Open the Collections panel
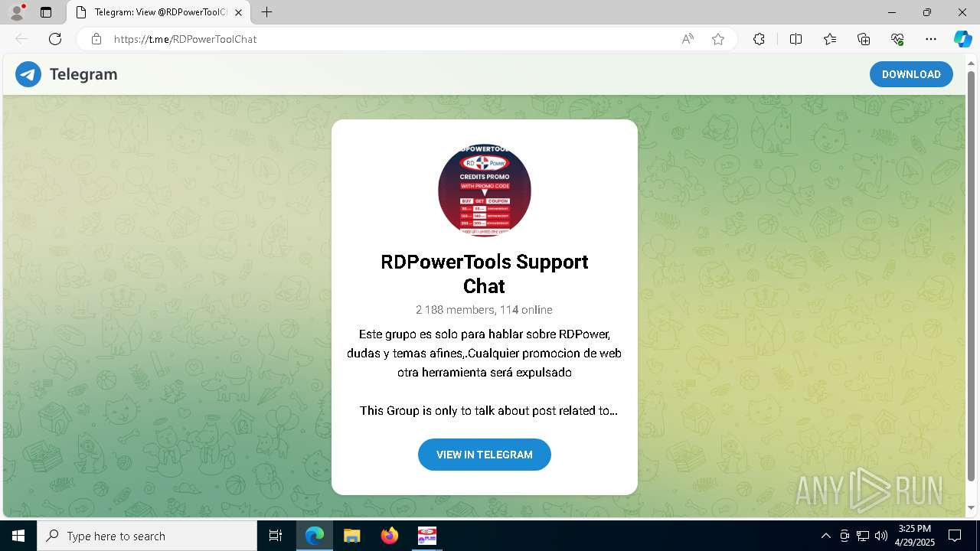The width and height of the screenshot is (980, 551). pos(864,39)
